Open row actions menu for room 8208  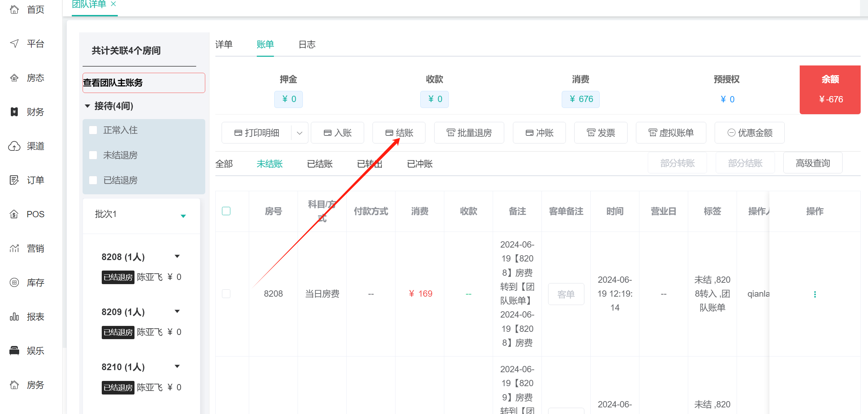click(815, 294)
